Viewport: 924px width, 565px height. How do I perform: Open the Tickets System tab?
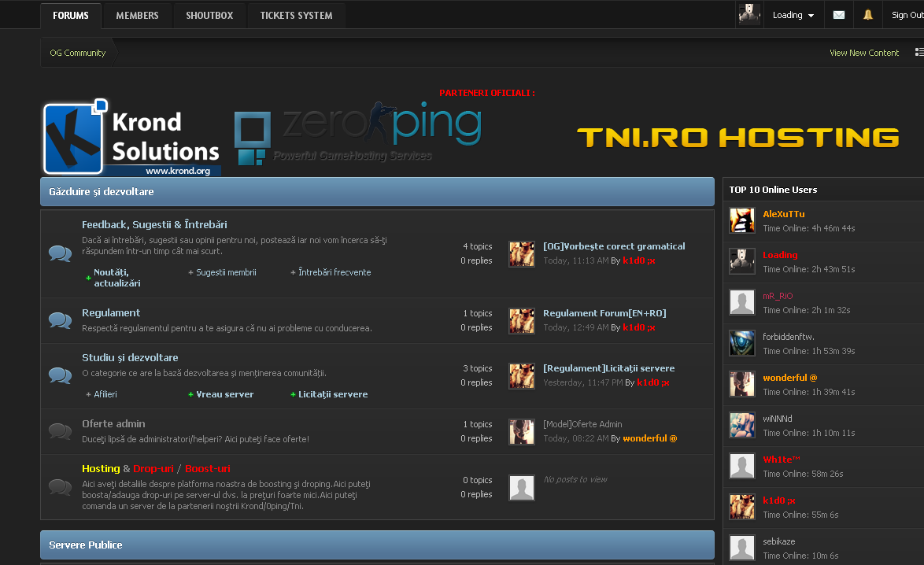[297, 15]
